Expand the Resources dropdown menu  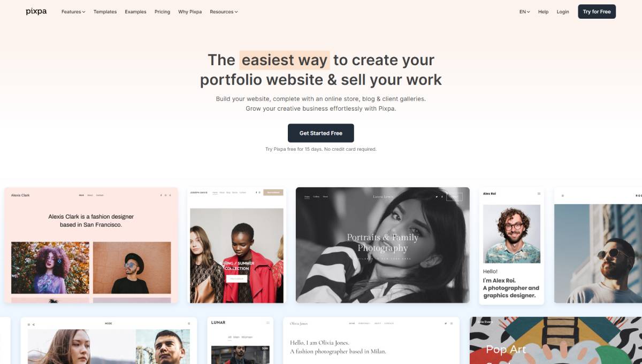point(224,12)
